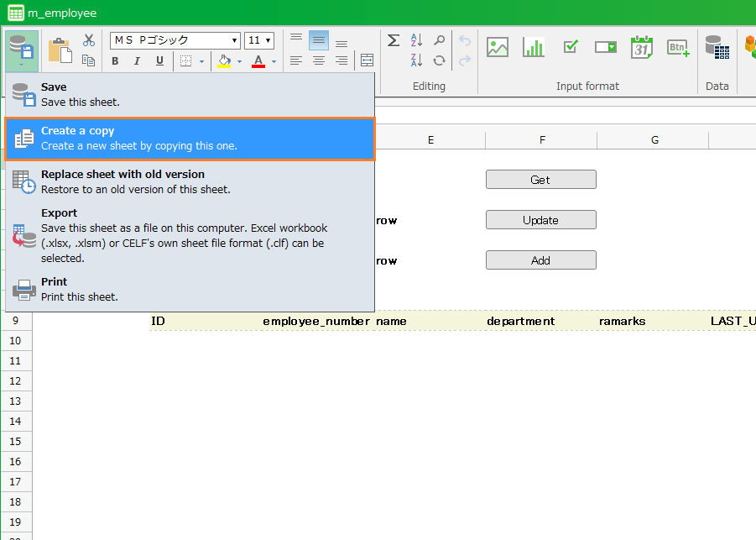Choose Export from the sheet menu
Screen dimensions: 756x540
point(190,235)
